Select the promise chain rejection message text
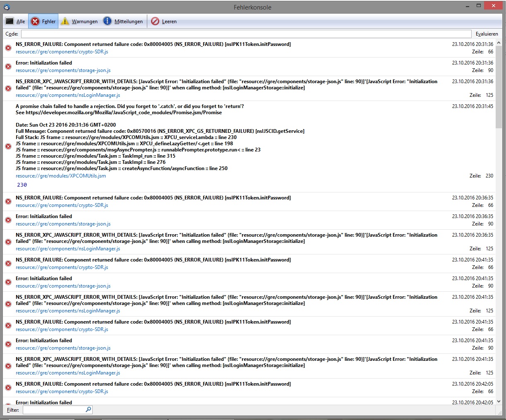Screen dimensions: 506x420 pyautogui.click(x=130, y=106)
